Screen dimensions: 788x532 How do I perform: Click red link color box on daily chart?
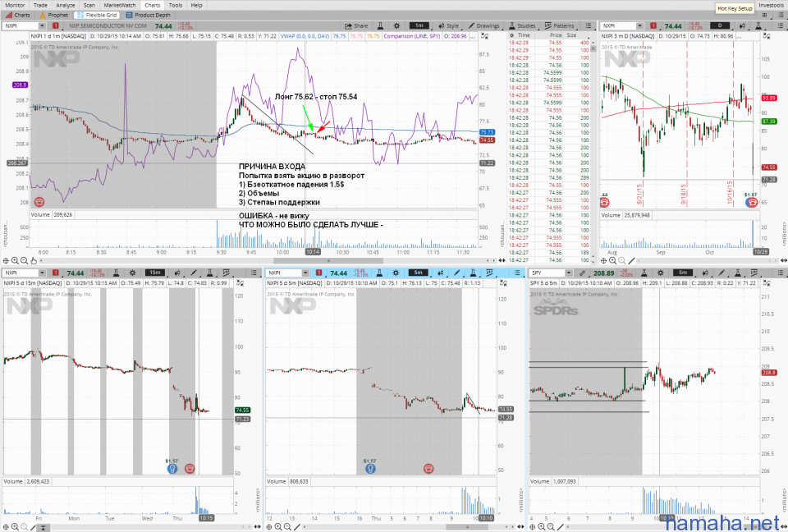(653, 25)
